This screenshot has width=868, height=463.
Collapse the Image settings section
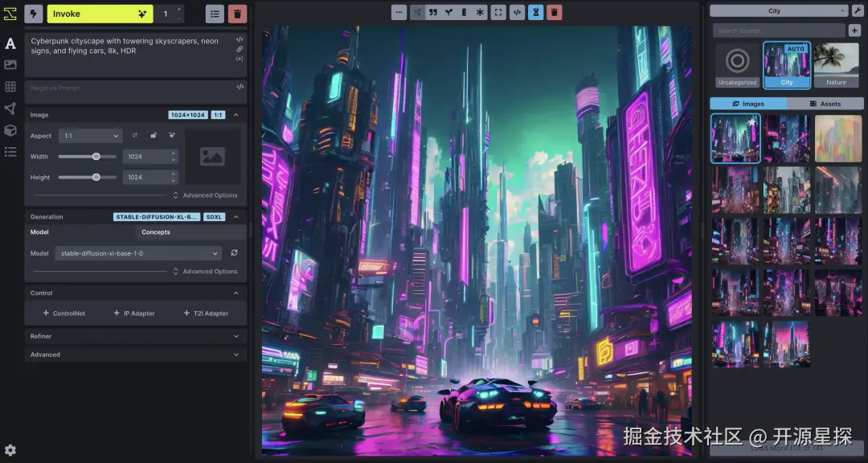236,114
